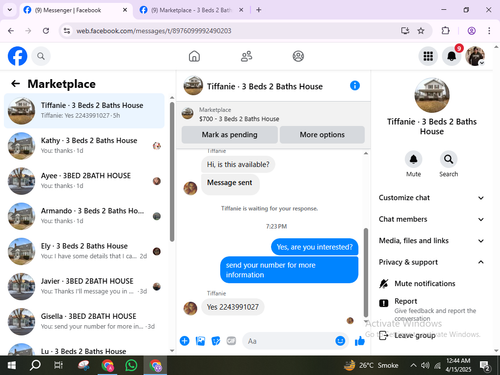Screen dimensions: 500x375
Task: Click the message 'Yes 2243991027'
Action: tap(233, 307)
